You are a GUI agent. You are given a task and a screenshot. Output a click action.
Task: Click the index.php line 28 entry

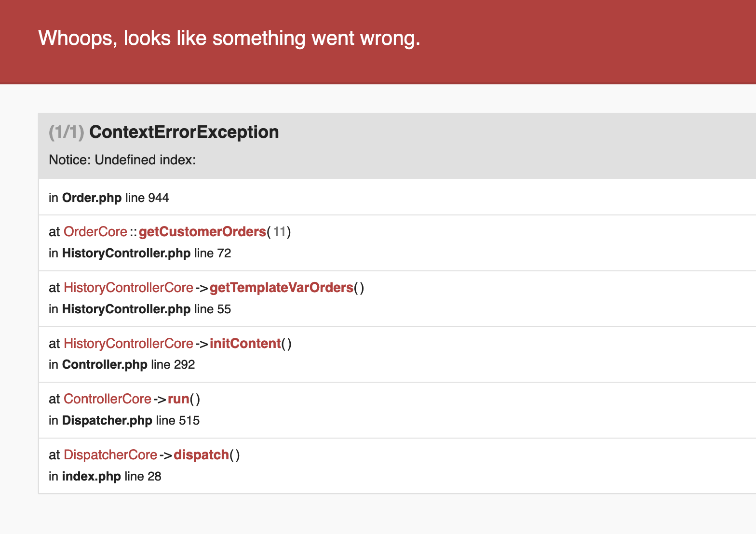[105, 477]
